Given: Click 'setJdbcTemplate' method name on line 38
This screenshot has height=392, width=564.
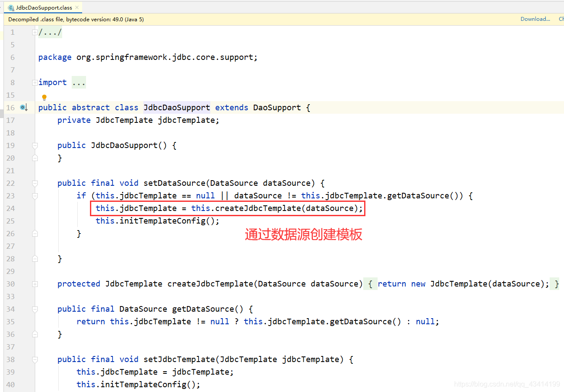Looking at the screenshot, I should click(179, 359).
